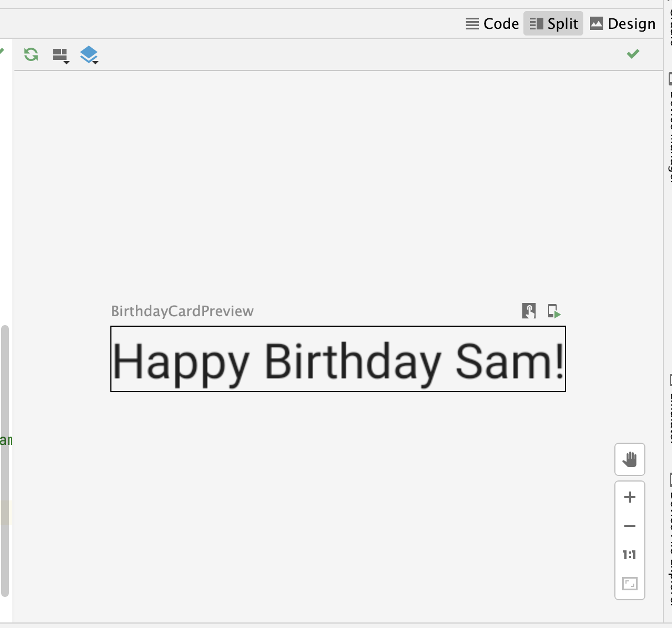Switch to the Design view tab
The width and height of the screenshot is (672, 628).
pos(623,23)
